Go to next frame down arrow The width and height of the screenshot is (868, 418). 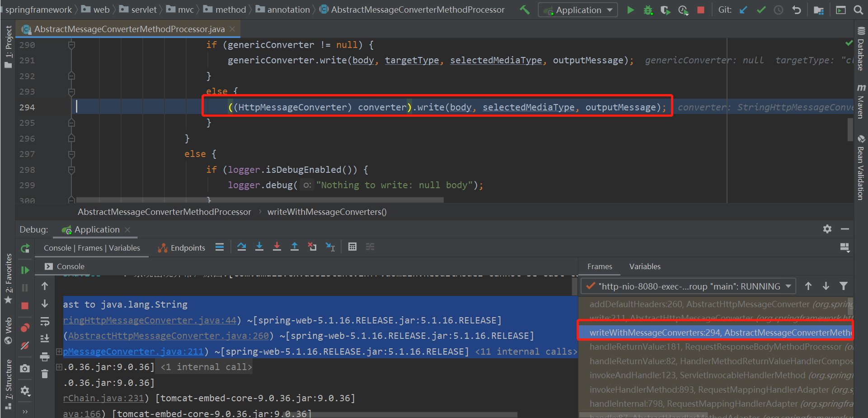coord(826,286)
